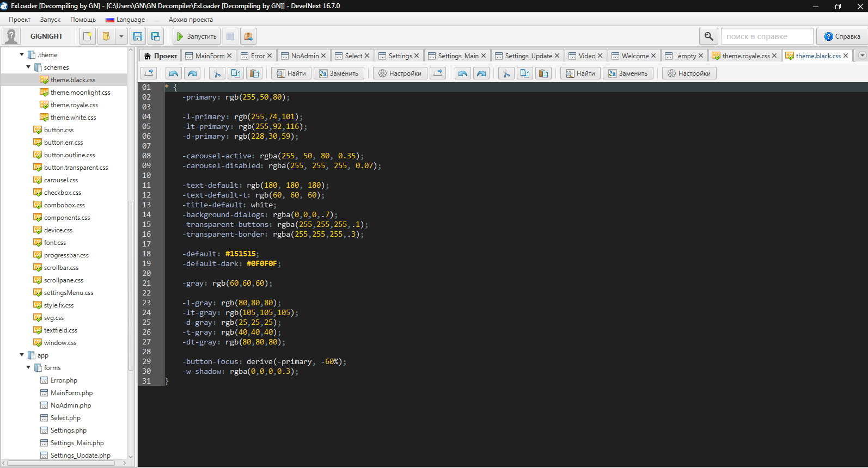
Task: Switch to the Select tab
Action: 353,56
